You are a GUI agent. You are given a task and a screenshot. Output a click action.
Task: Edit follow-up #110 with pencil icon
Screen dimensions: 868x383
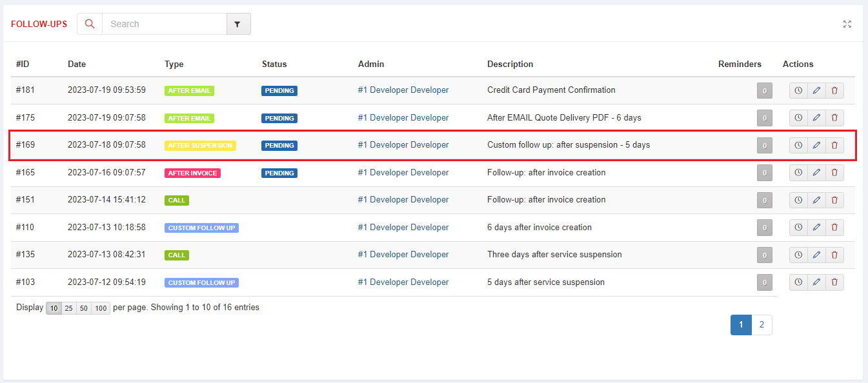[x=816, y=228]
